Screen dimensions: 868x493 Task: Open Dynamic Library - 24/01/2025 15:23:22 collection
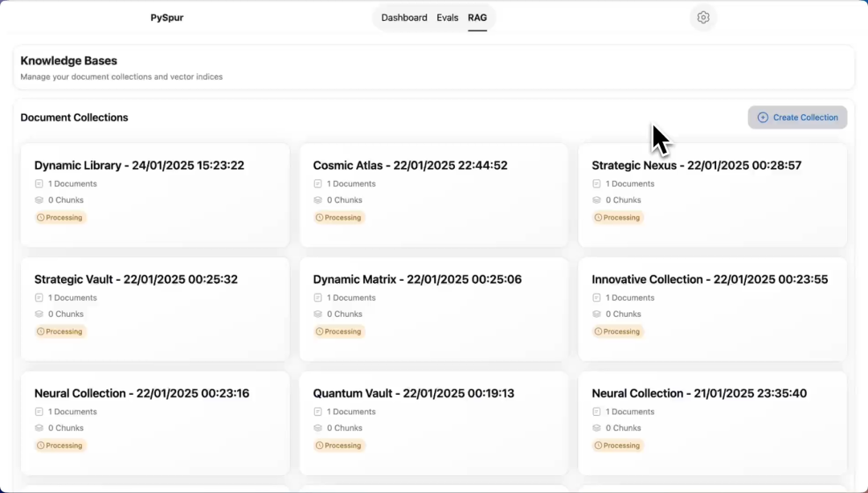(155, 195)
